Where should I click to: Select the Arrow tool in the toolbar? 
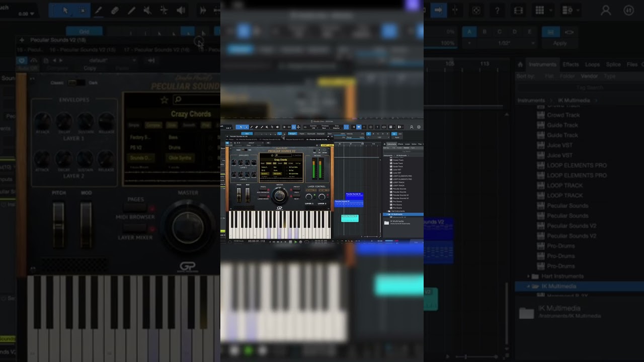click(241, 127)
